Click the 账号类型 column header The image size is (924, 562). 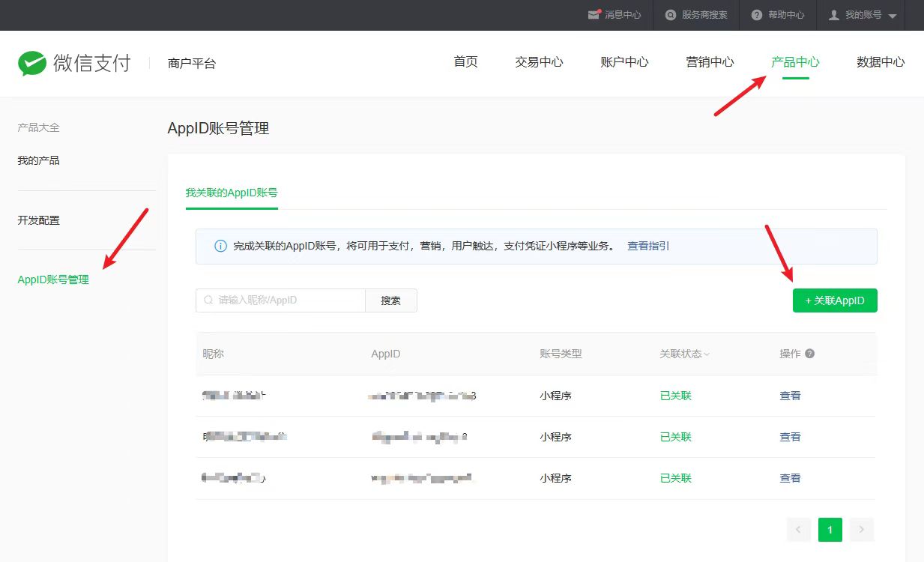pos(561,354)
